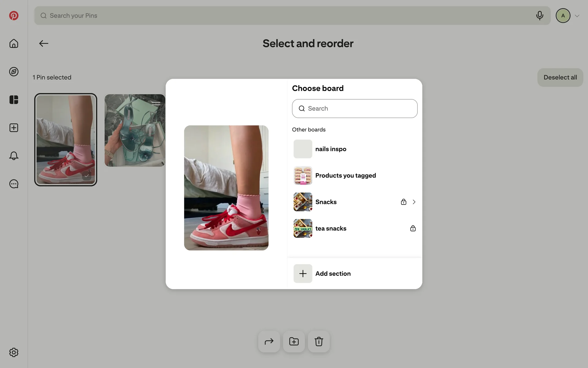Click the move-to-board arrow icon
The width and height of the screenshot is (588, 368).
(x=269, y=342)
